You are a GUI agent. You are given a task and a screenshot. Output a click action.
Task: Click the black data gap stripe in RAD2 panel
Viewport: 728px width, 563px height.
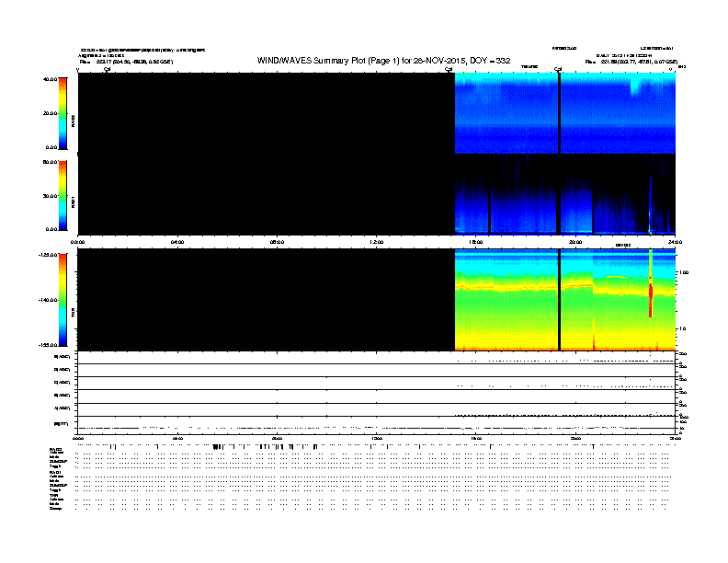click(x=559, y=113)
